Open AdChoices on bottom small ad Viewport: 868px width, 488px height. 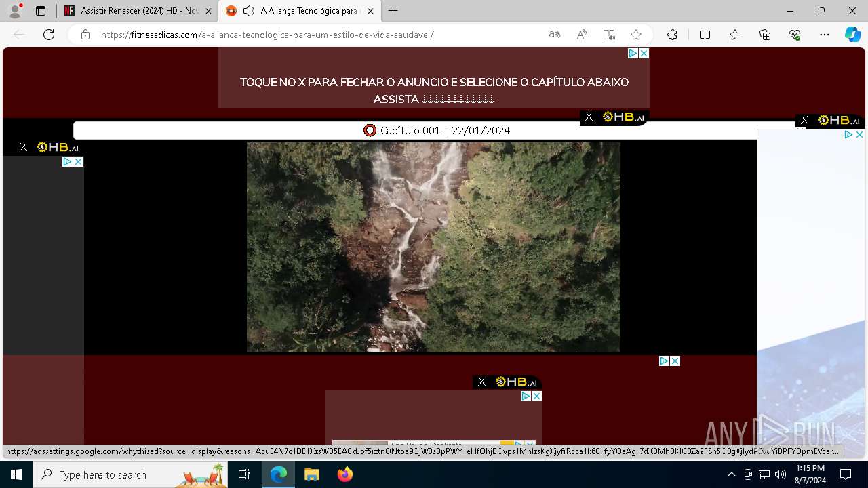point(526,396)
